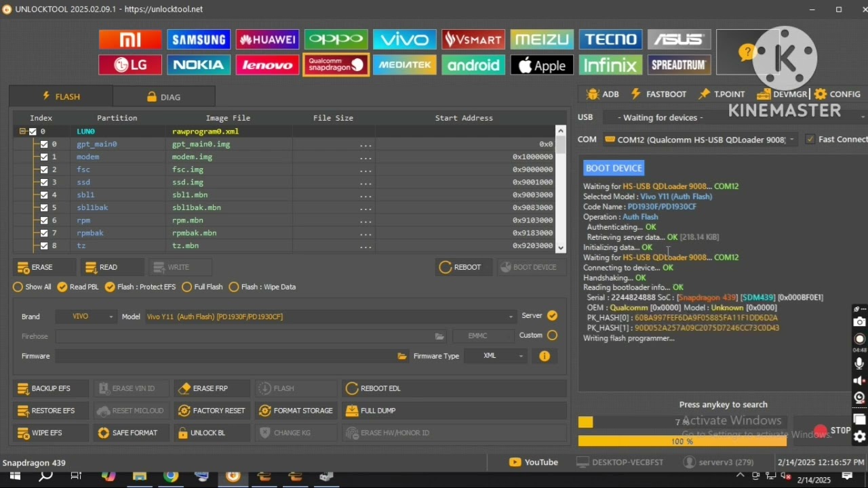Open the LG brand section

coord(130,65)
